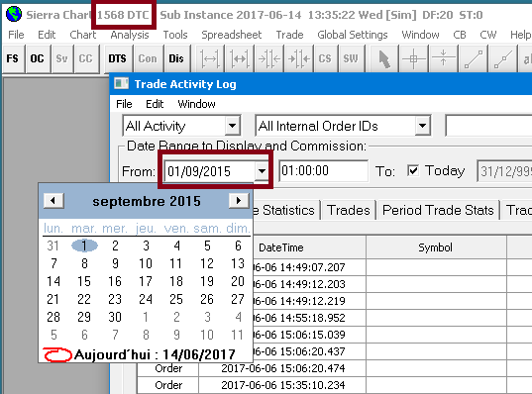This screenshot has width=532, height=394.
Task: Open the Global Settings menu
Action: [x=352, y=35]
